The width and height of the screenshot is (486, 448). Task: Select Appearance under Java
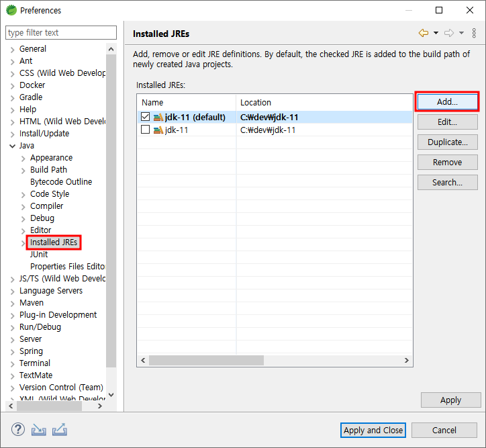click(52, 158)
